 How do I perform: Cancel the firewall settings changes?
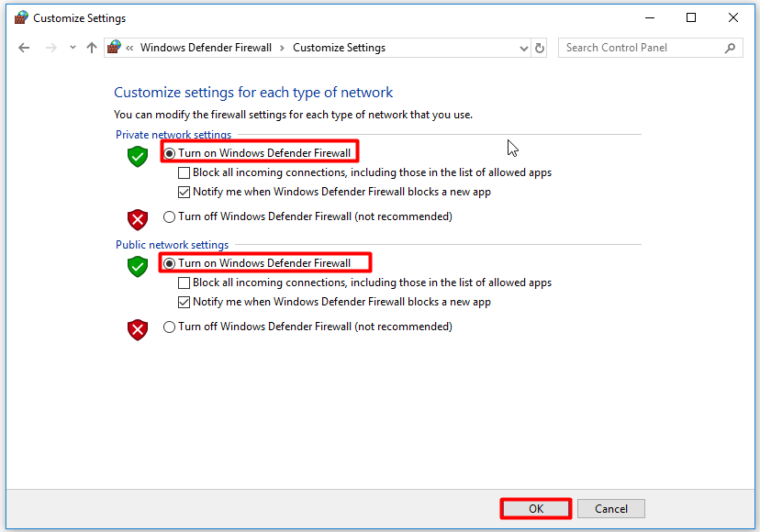[611, 509]
